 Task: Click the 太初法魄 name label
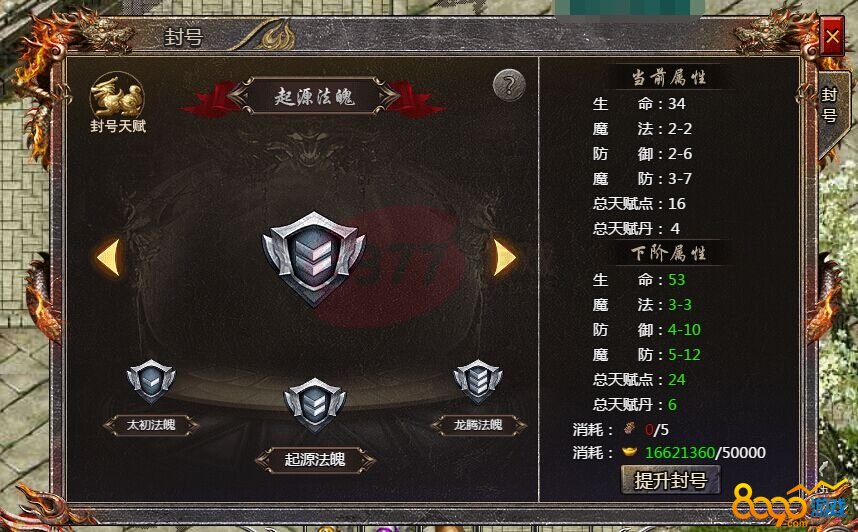point(151,425)
